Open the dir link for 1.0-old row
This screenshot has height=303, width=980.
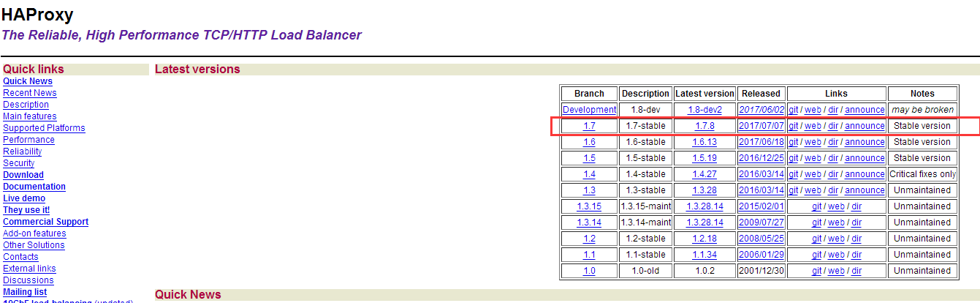[856, 271]
